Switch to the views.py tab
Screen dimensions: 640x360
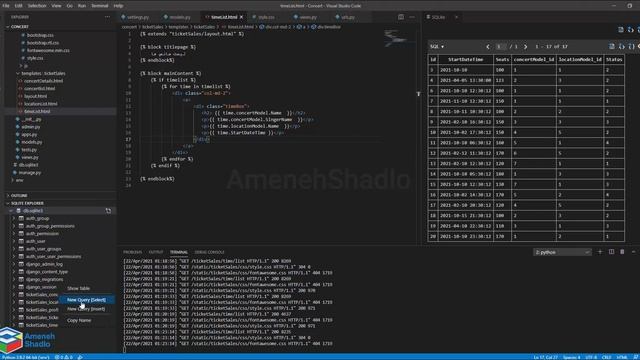[308, 17]
